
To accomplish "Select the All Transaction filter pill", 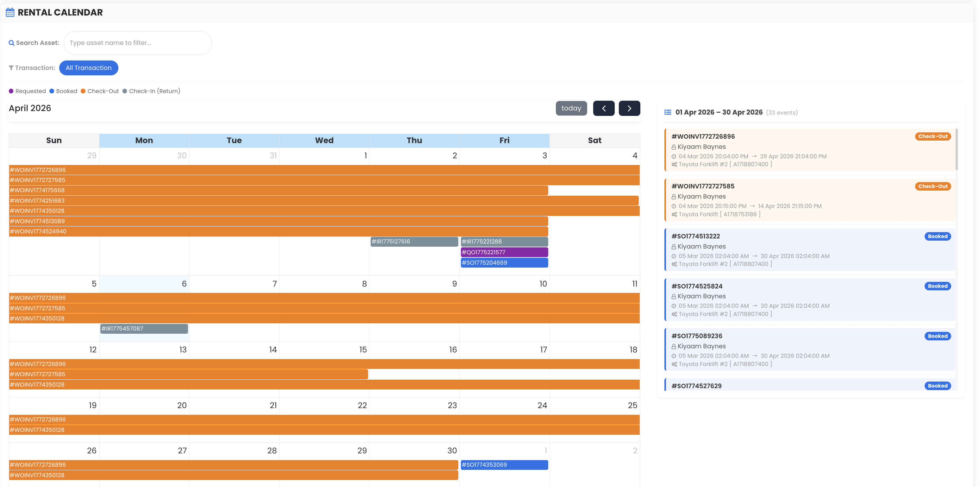I will click(89, 68).
